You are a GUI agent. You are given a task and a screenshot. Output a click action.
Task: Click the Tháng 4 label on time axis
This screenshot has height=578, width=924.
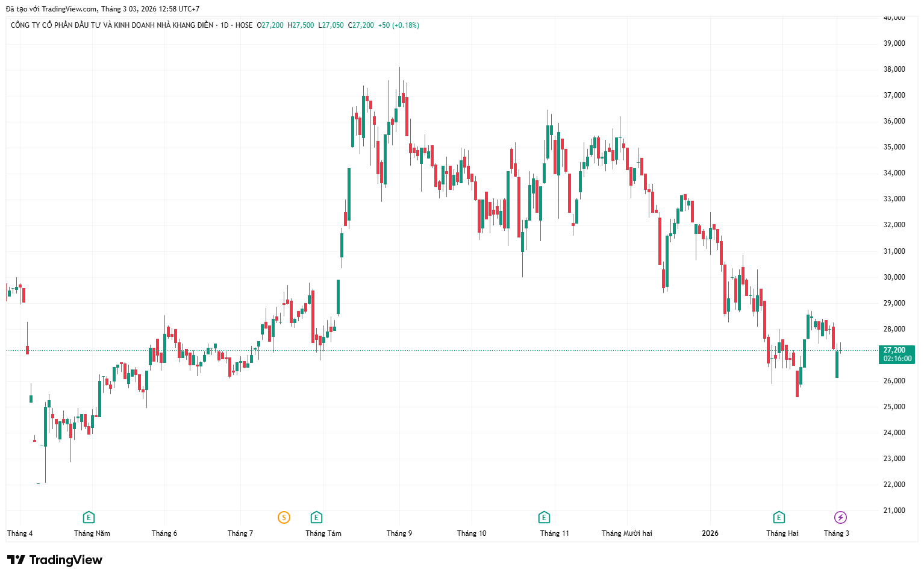pyautogui.click(x=20, y=533)
